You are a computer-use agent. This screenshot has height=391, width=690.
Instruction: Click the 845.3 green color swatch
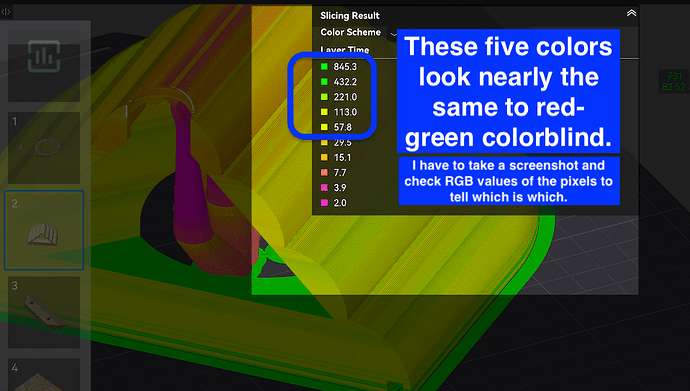tap(324, 66)
